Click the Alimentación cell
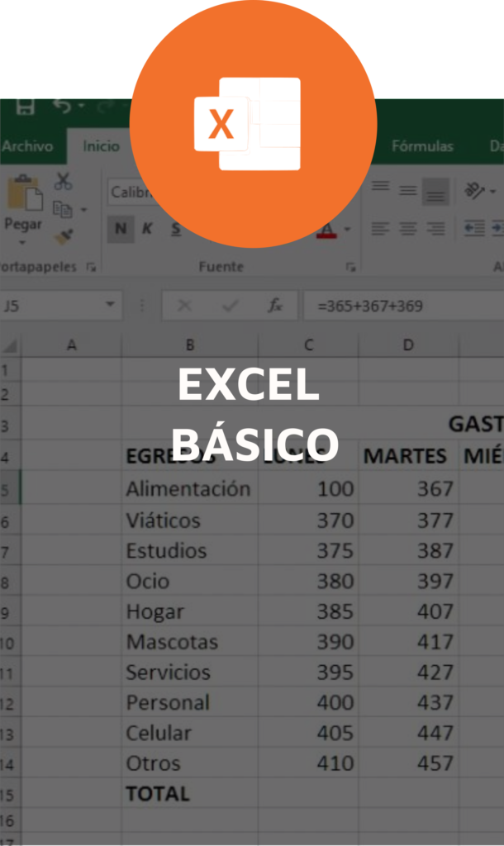Image resolution: width=504 pixels, height=846 pixels. coord(190,489)
